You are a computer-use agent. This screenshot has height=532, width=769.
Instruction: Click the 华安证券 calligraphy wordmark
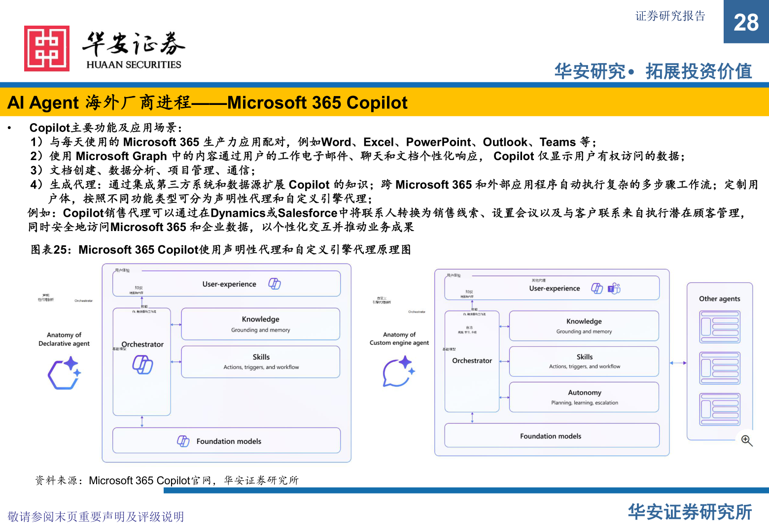[134, 43]
